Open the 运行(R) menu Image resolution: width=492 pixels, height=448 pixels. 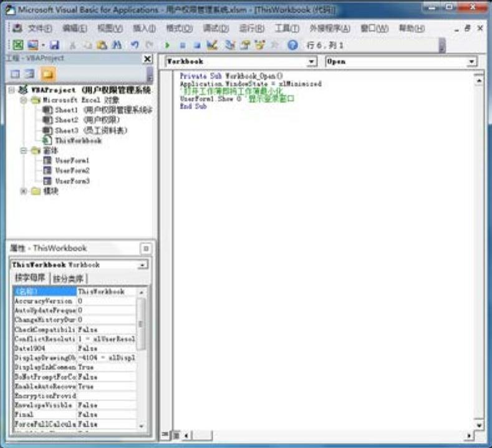coord(252,29)
